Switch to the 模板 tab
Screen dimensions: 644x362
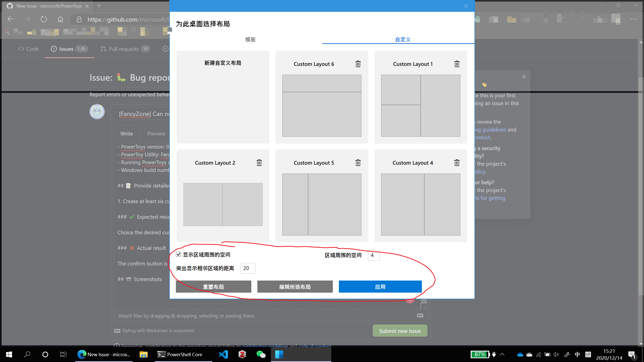(x=250, y=39)
